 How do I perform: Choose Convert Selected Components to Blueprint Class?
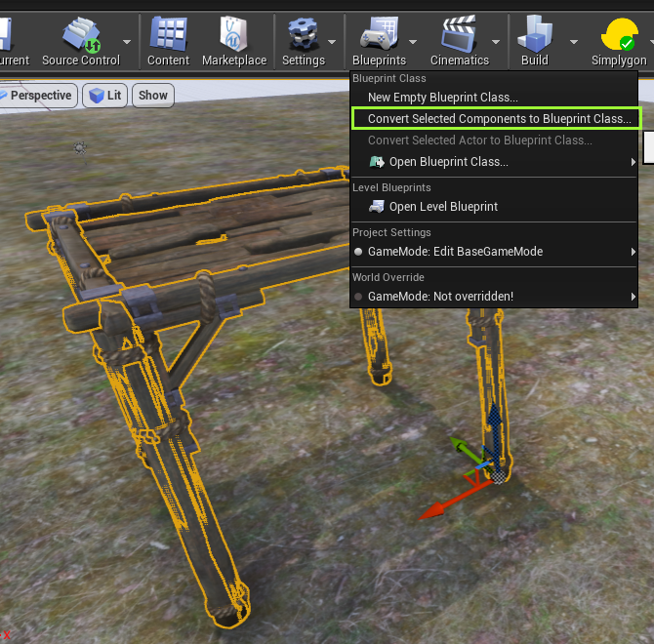click(500, 119)
